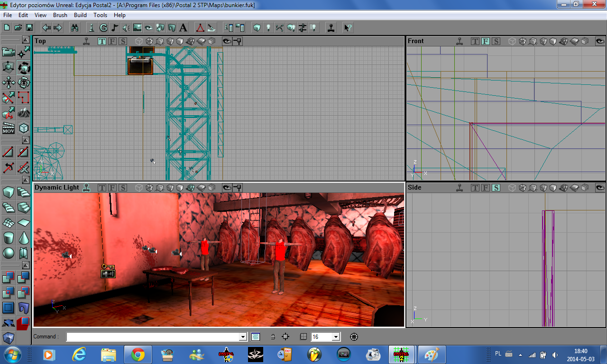Toggle eye icon in the Top viewport toolbar

click(227, 41)
